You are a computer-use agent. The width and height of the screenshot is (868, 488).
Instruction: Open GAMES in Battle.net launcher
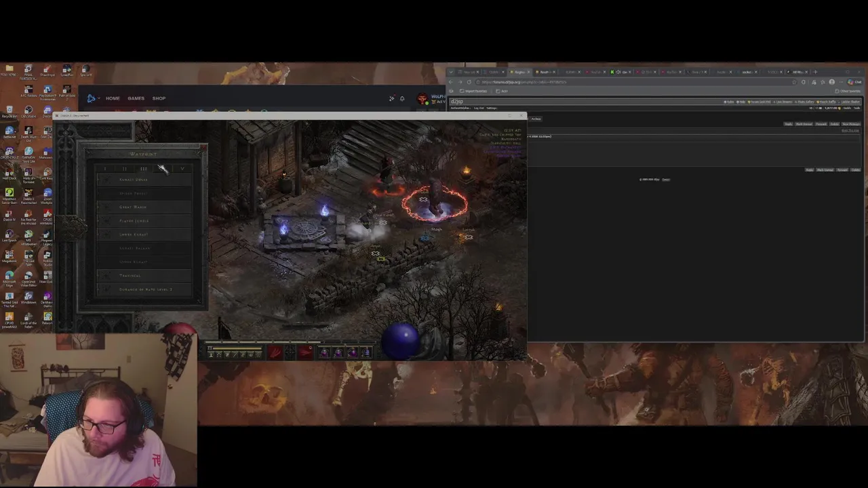pyautogui.click(x=136, y=98)
